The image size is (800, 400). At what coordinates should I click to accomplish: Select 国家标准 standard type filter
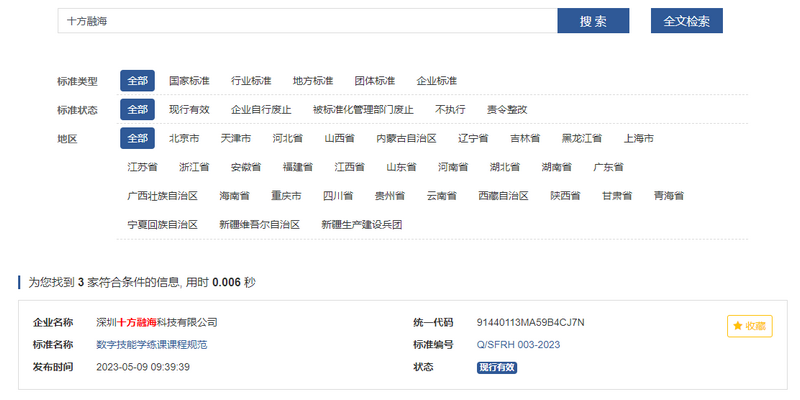click(x=189, y=80)
